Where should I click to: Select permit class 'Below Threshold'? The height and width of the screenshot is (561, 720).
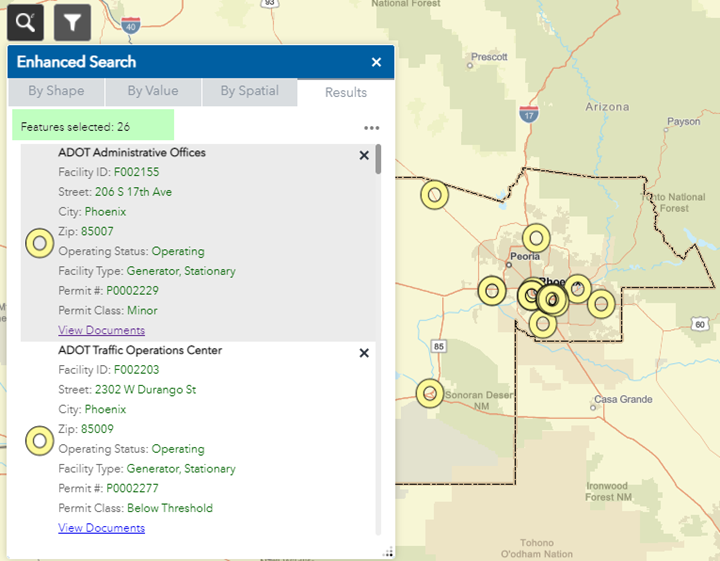[170, 508]
